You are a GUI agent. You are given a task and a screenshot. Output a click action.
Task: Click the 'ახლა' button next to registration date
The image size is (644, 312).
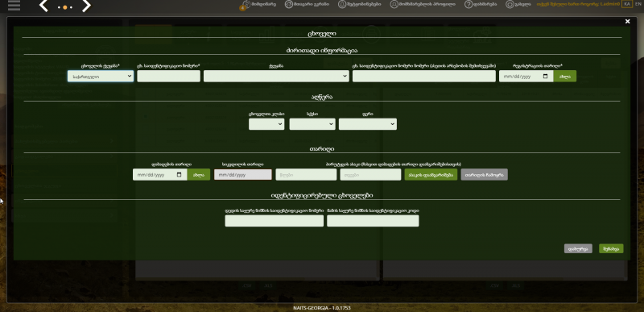pyautogui.click(x=565, y=76)
